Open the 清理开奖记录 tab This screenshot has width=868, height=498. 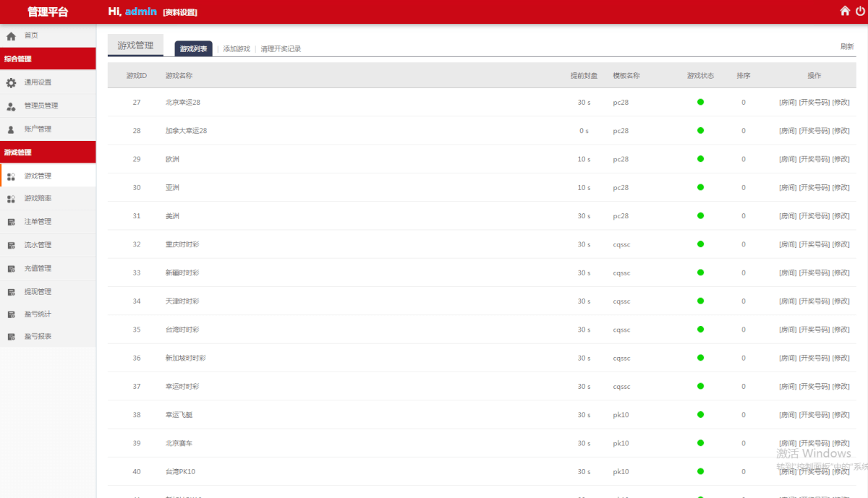pyautogui.click(x=281, y=49)
